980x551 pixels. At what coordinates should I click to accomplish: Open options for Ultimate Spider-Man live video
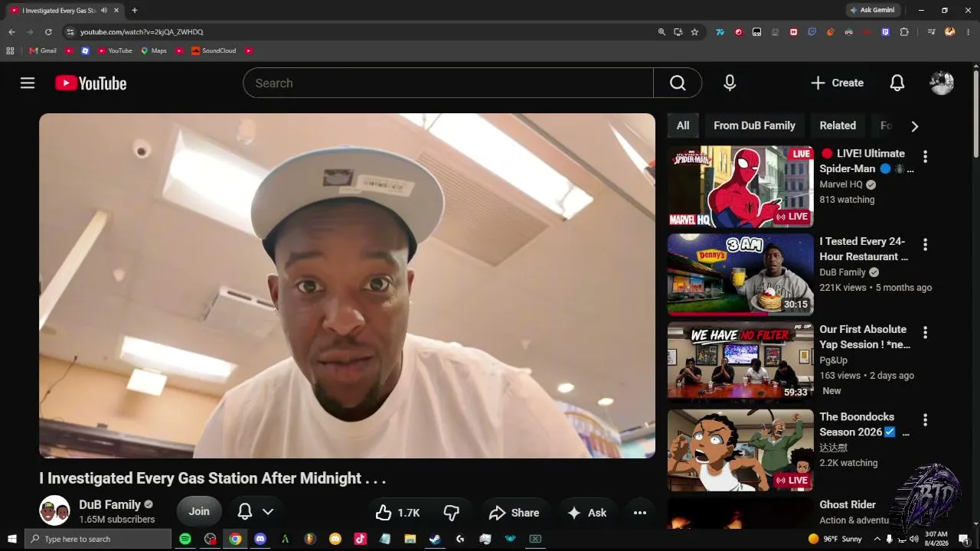point(925,156)
